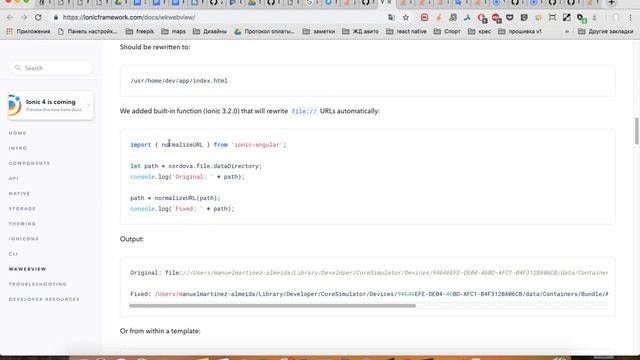The width and height of the screenshot is (640, 360).
Task: Click the page vertical scrollbar thumb
Action: [x=636, y=131]
